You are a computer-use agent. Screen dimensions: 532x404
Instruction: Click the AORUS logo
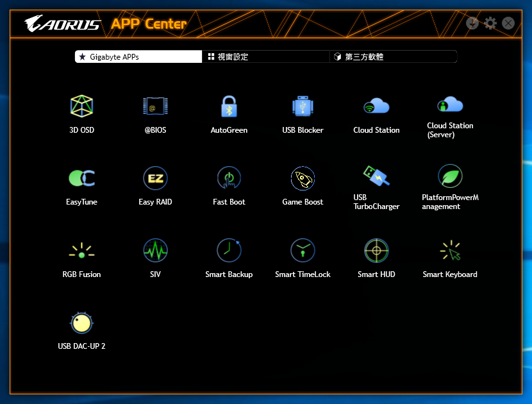coord(62,24)
